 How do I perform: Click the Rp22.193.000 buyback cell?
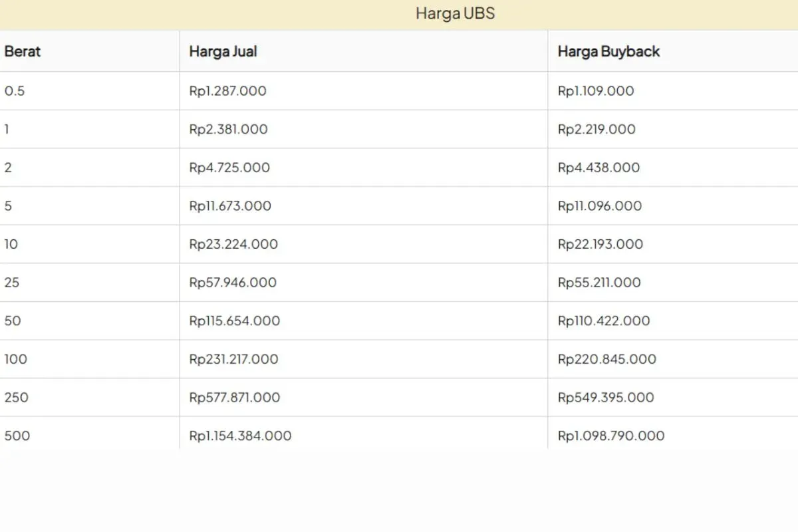(x=600, y=245)
